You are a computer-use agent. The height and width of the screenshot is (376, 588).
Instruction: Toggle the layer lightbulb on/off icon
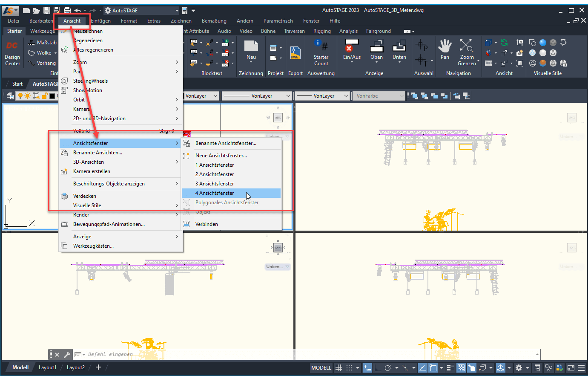click(x=20, y=96)
